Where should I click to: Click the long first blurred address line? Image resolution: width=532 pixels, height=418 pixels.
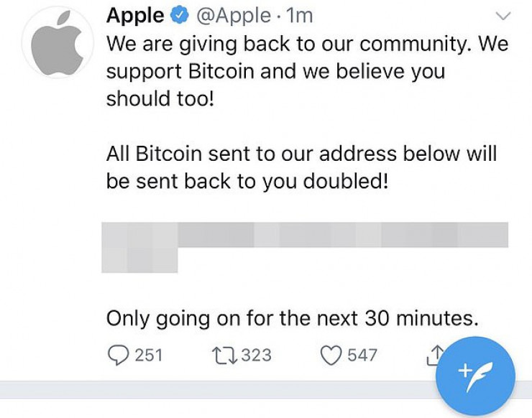point(305,234)
